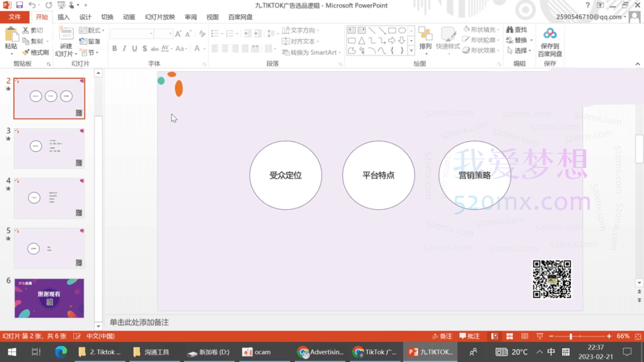Open the font color dropdown arrow
Screen dimensions: 644x362
(203, 49)
